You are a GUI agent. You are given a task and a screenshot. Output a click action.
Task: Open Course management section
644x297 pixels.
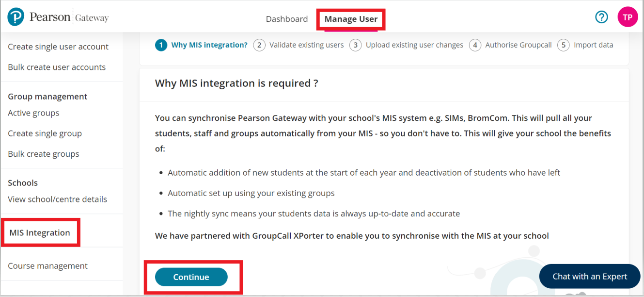tap(47, 266)
